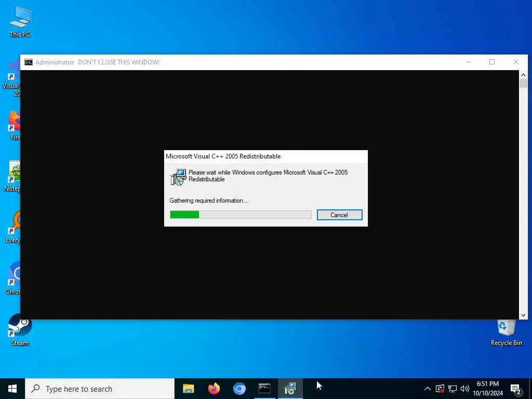The width and height of the screenshot is (532, 399).
Task: Click the "Type here to search" box
Action: click(x=100, y=389)
